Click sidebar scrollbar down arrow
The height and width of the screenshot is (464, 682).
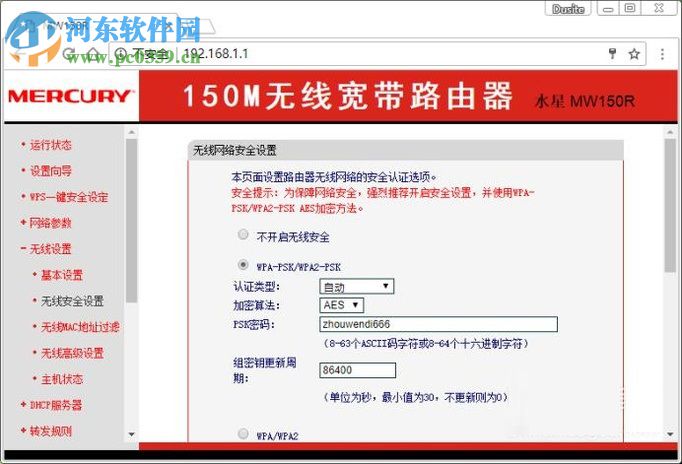131,434
